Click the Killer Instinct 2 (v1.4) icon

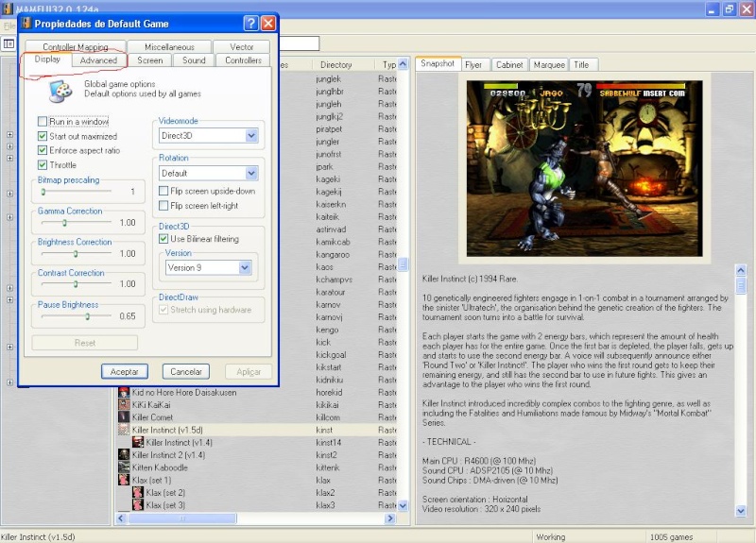[x=124, y=455]
